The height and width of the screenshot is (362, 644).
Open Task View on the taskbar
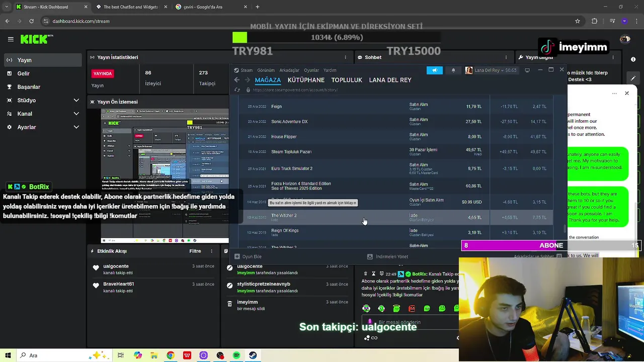121,355
